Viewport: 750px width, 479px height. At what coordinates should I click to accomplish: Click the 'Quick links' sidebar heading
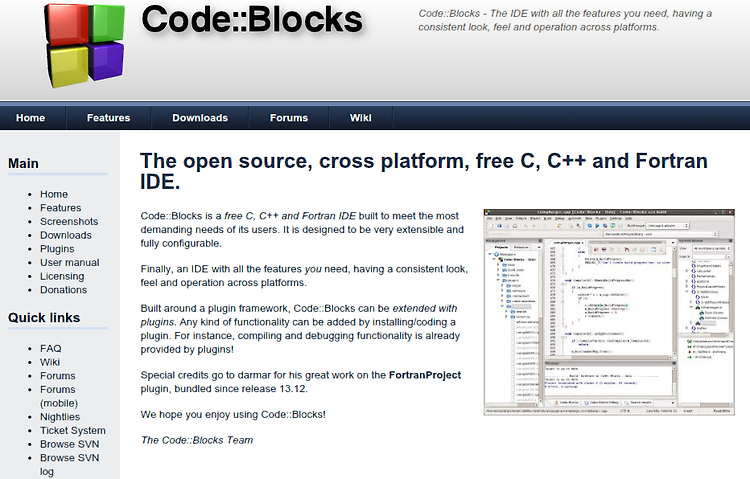pos(44,318)
